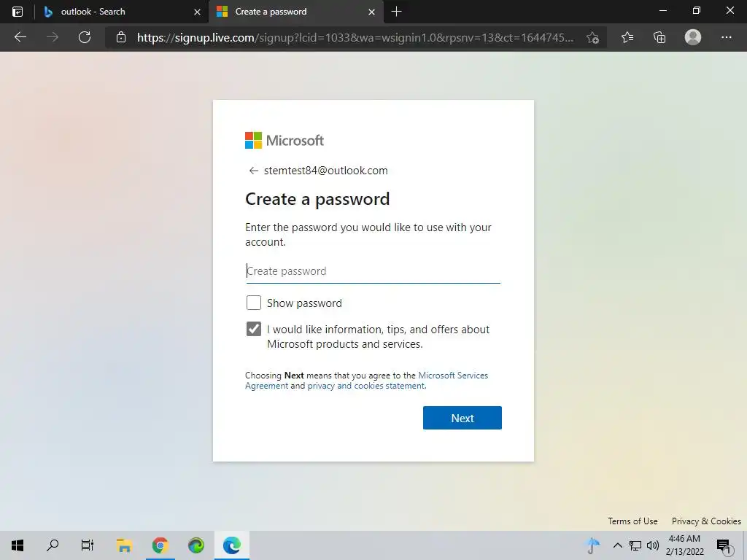Uncheck the Microsoft offers information checkbox
This screenshot has width=747, height=560.
coord(253,329)
